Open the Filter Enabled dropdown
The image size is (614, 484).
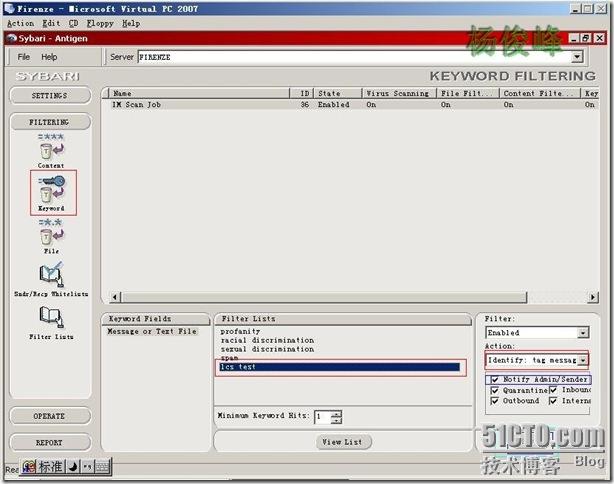coord(583,333)
